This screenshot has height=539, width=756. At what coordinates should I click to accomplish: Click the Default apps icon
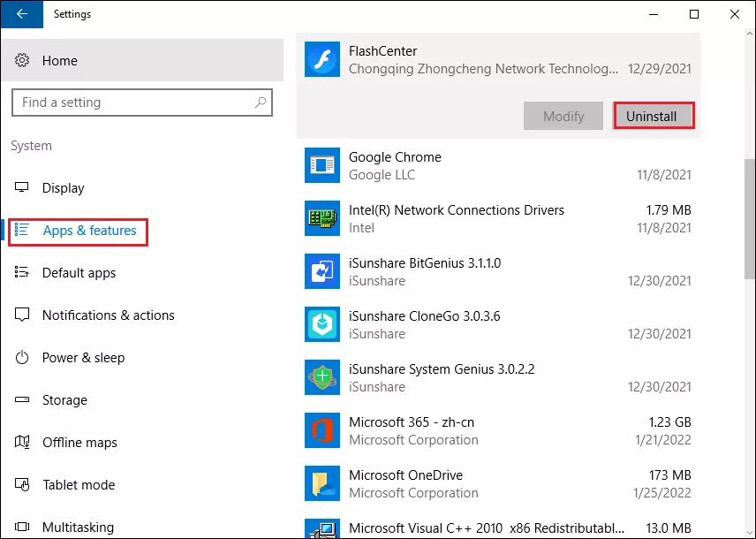tap(22, 272)
